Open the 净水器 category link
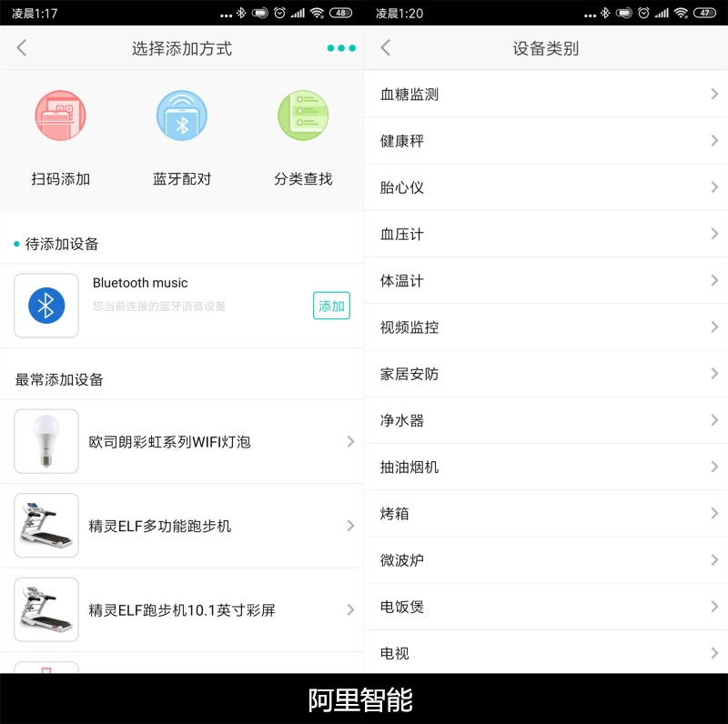 546,420
